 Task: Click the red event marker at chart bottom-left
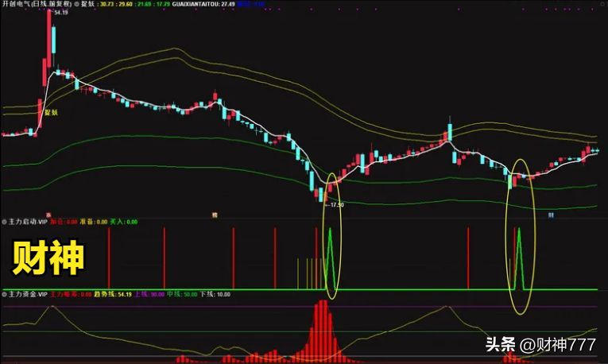tap(48, 215)
